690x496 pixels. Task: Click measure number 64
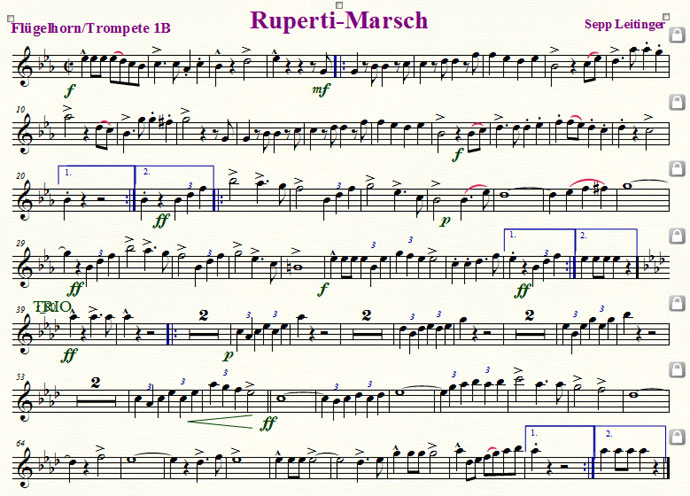(21, 444)
